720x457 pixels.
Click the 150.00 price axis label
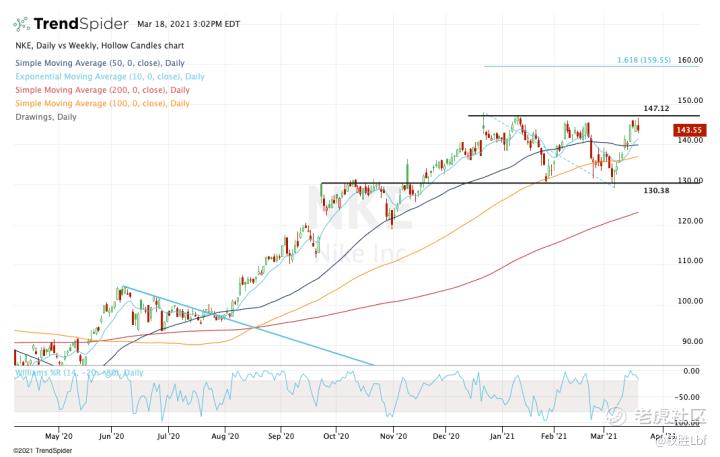pos(690,100)
